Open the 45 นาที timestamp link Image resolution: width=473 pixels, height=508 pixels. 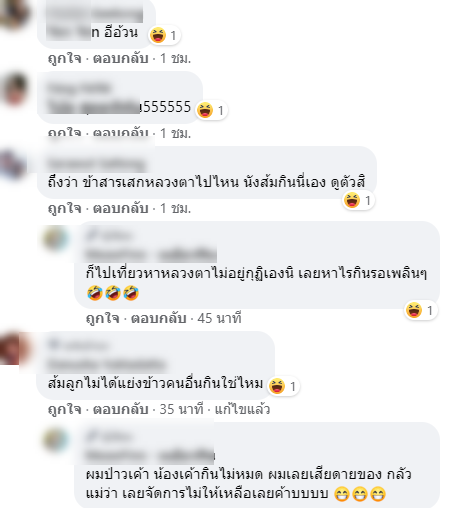click(219, 318)
